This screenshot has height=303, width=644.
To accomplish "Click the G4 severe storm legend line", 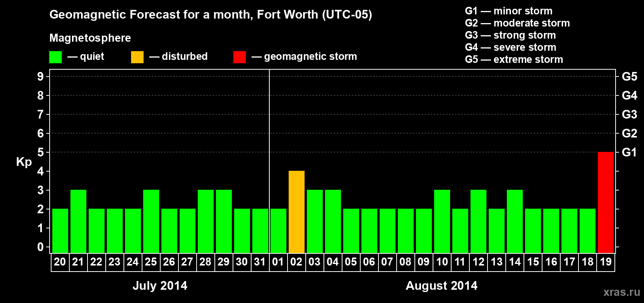I will pos(511,47).
